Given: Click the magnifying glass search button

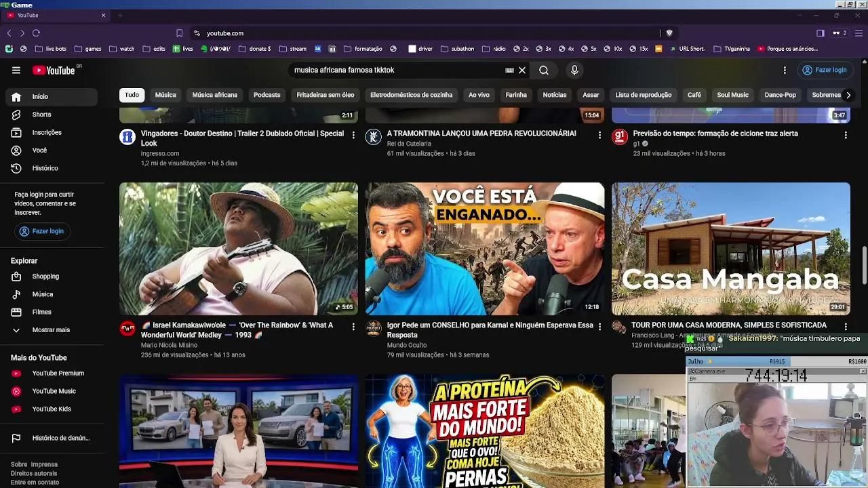Looking at the screenshot, I should tap(544, 70).
